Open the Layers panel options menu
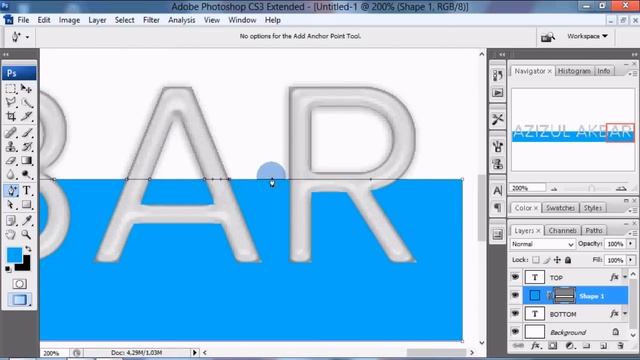640x360 pixels. pyautogui.click(x=634, y=233)
